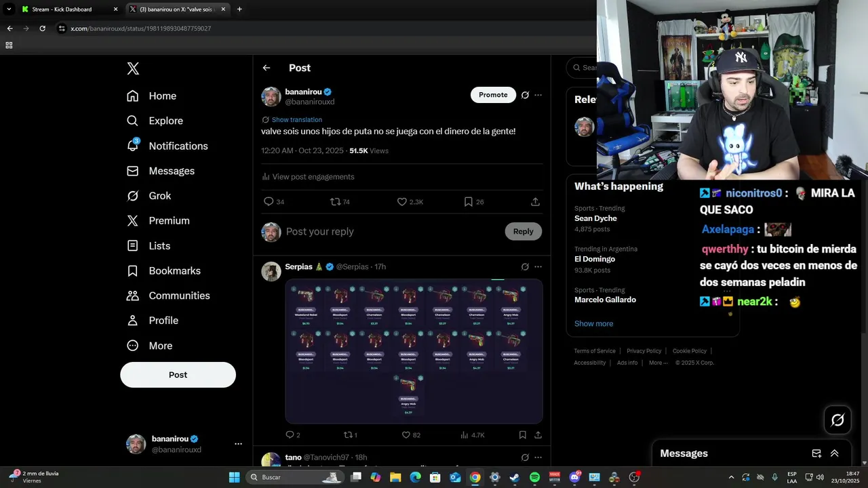Open View post engagements
The image size is (868, 488).
[308, 177]
